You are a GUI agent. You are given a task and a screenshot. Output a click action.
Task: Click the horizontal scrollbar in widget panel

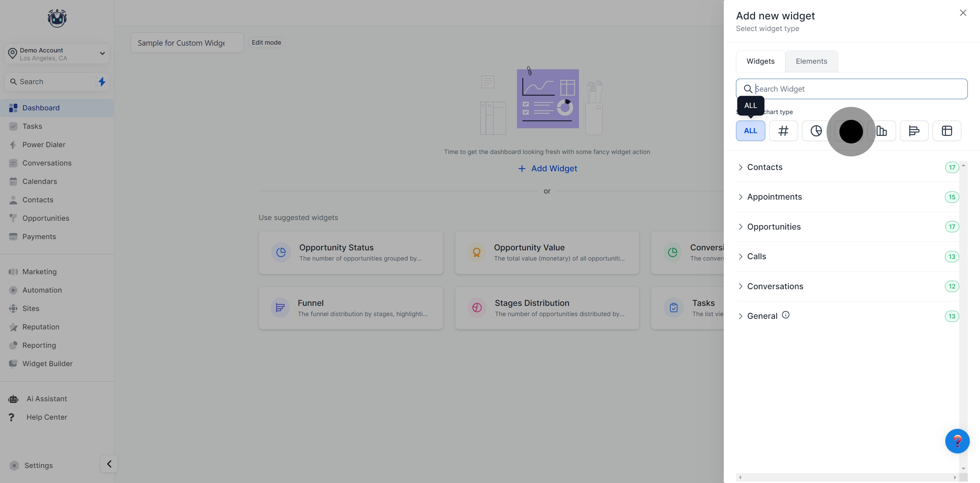(x=847, y=477)
